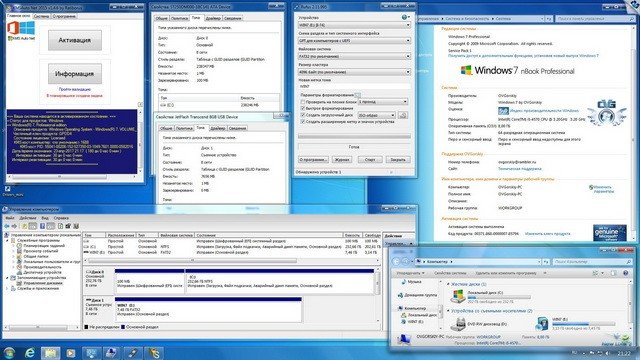
Task: Click Файловая система column header
Action: [x=176, y=236]
